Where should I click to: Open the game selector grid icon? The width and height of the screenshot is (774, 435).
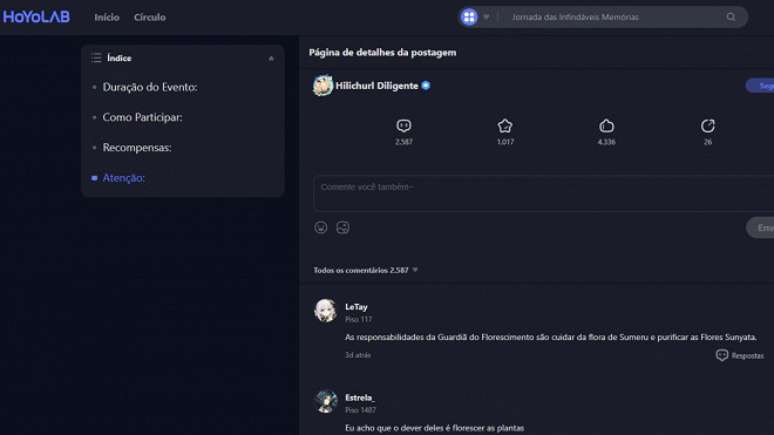pos(469,17)
